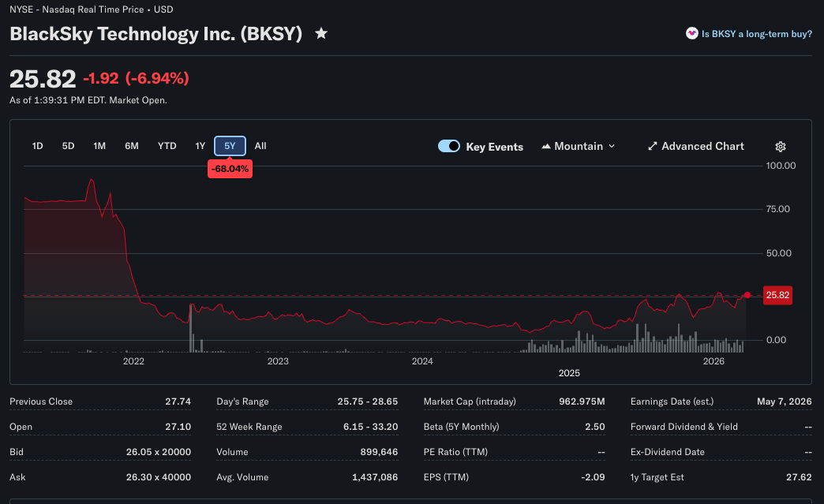824x504 pixels.
Task: Add BKSY to watchlist with star icon
Action: pos(321,34)
